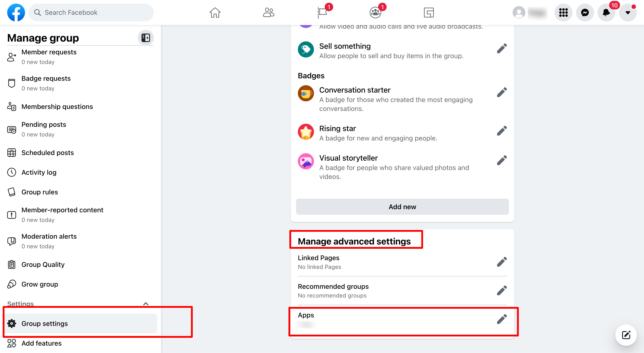Image resolution: width=644 pixels, height=353 pixels.
Task: Collapse the Settings section chevron
Action: (146, 304)
